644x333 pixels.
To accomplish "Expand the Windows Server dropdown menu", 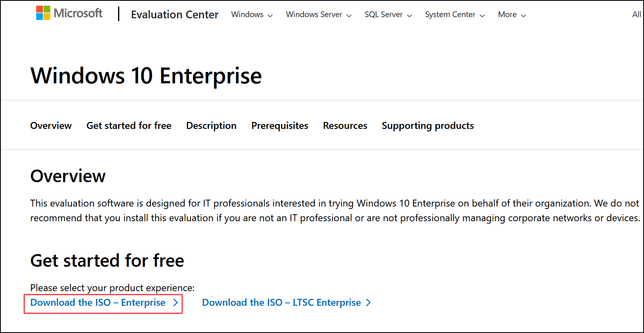I will click(319, 15).
